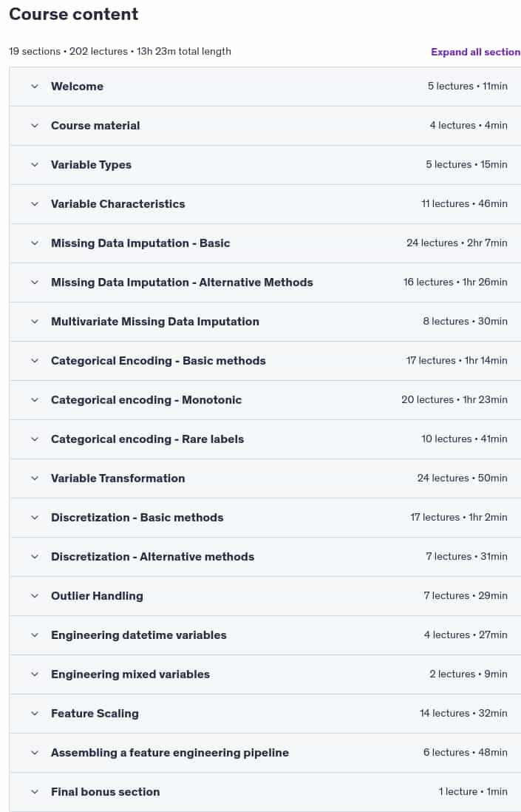Expand Engineering mixed variables section

(265, 674)
